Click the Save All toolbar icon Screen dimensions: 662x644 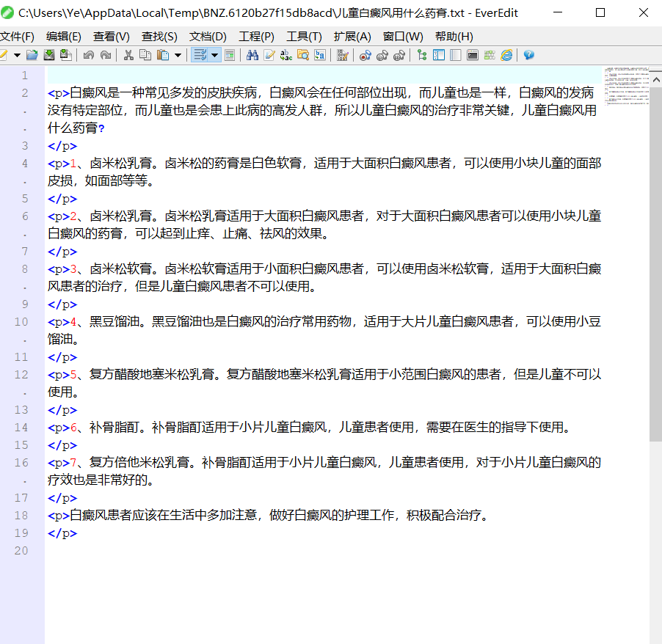coord(66,55)
